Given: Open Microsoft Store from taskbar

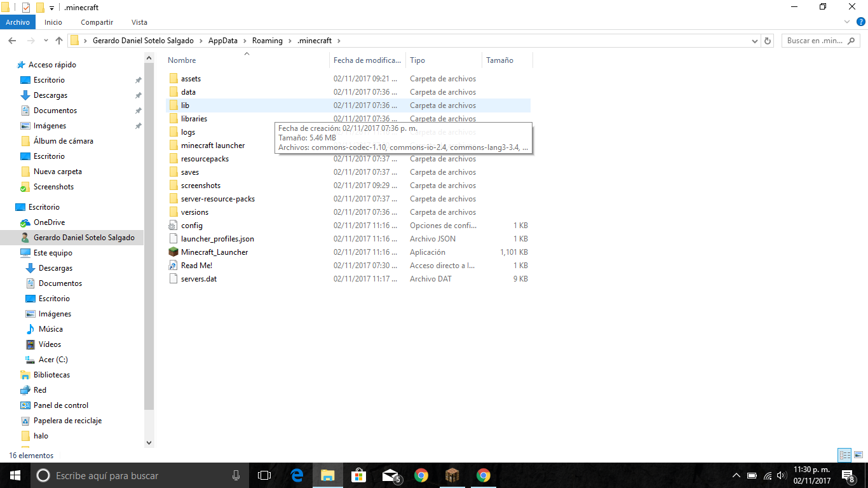Looking at the screenshot, I should click(x=359, y=475).
